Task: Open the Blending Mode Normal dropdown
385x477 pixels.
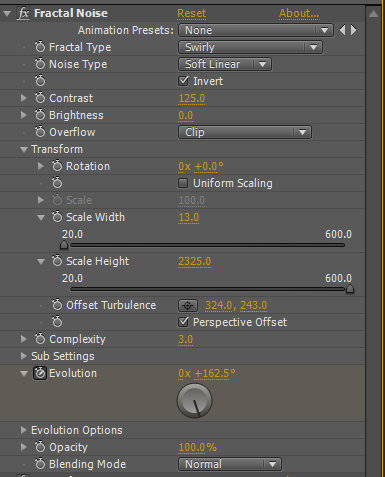Action: [x=230, y=464]
